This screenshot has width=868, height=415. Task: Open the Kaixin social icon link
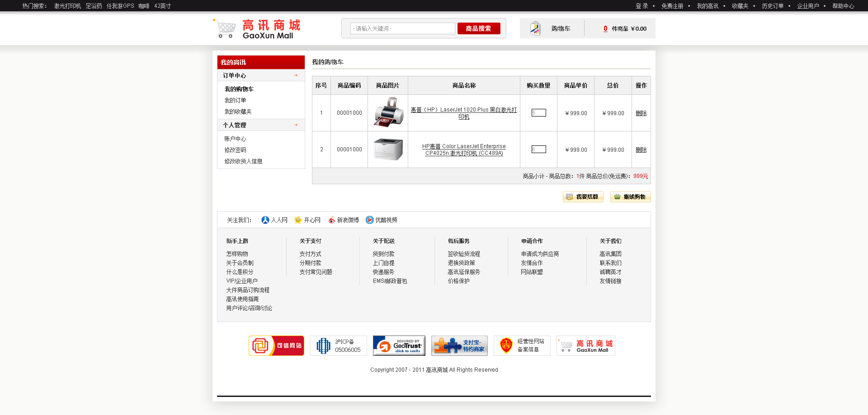click(298, 220)
